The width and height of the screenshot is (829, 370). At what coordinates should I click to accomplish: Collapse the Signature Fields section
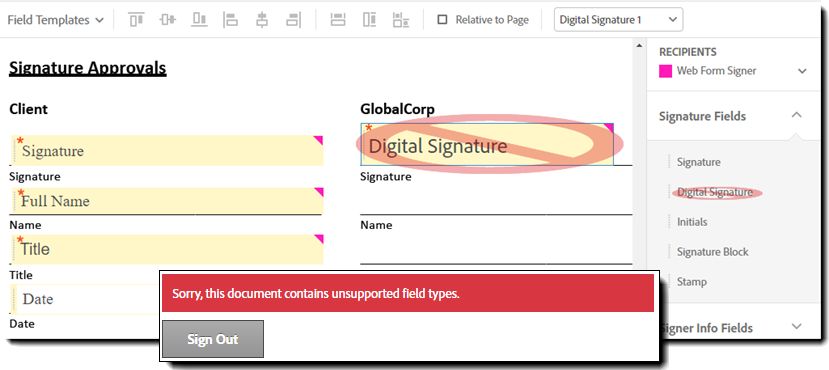(797, 115)
